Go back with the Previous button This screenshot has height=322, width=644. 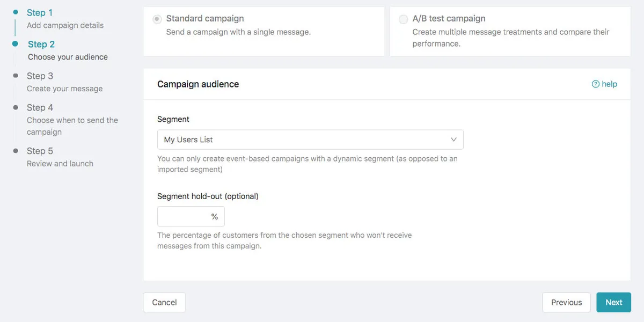[566, 302]
